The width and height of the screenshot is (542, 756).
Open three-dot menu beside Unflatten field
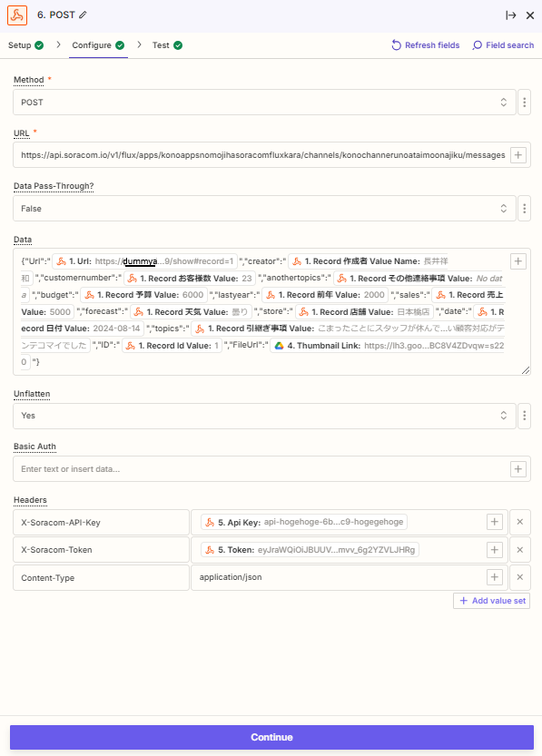tap(524, 416)
